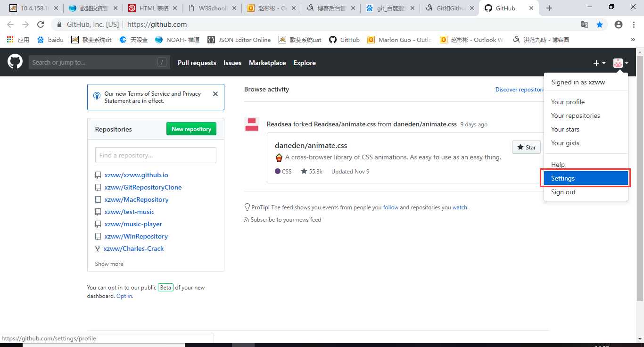This screenshot has width=644, height=347.
Task: Toggle the user avatar menu
Action: [x=620, y=63]
